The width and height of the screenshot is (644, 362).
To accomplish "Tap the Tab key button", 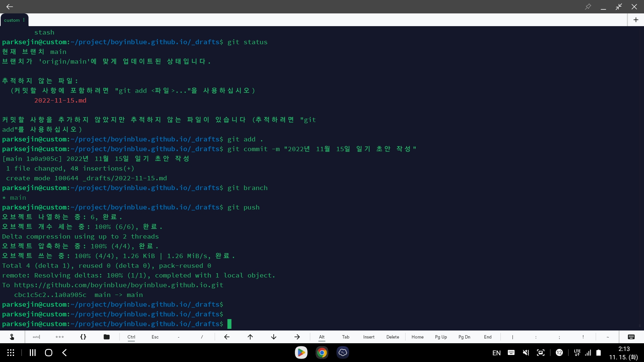I will point(346,337).
